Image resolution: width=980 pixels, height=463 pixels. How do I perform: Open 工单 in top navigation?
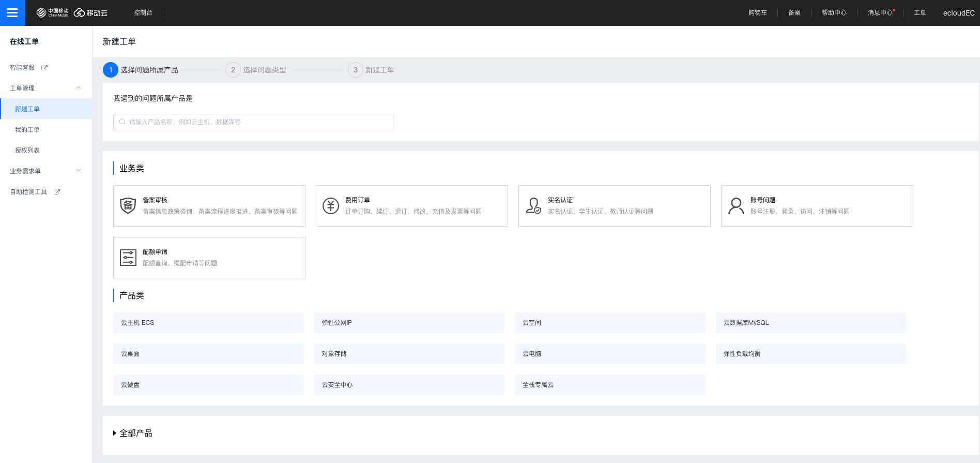coord(920,13)
